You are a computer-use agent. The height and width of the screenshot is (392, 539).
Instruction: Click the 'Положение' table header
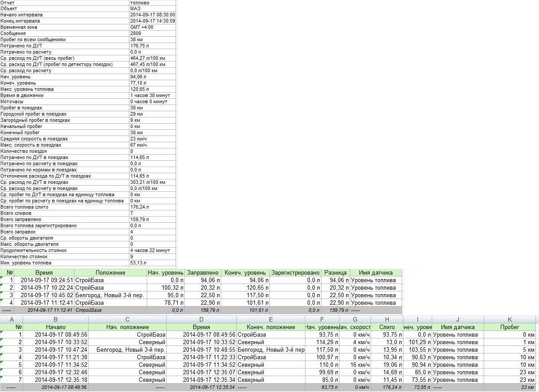click(110, 273)
